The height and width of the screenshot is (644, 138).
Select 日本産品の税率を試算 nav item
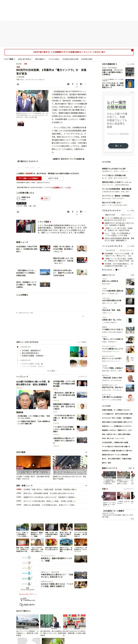tap(70, 59)
